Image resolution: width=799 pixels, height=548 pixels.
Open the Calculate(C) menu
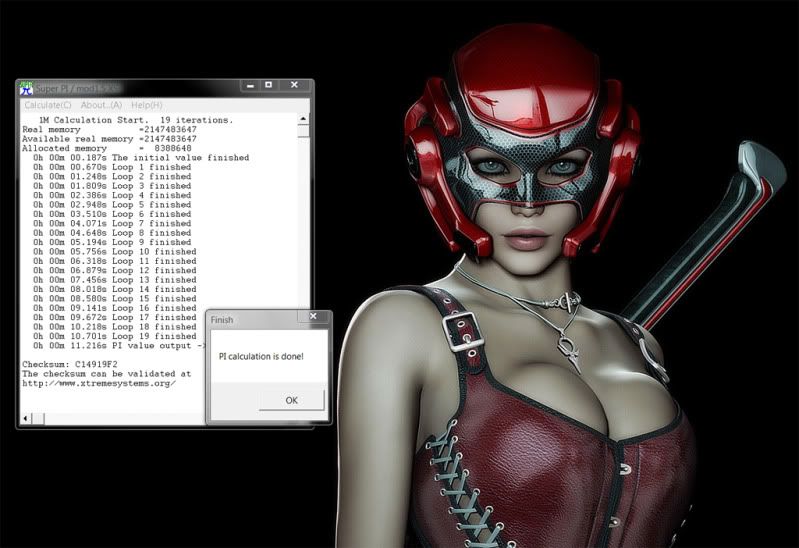48,105
